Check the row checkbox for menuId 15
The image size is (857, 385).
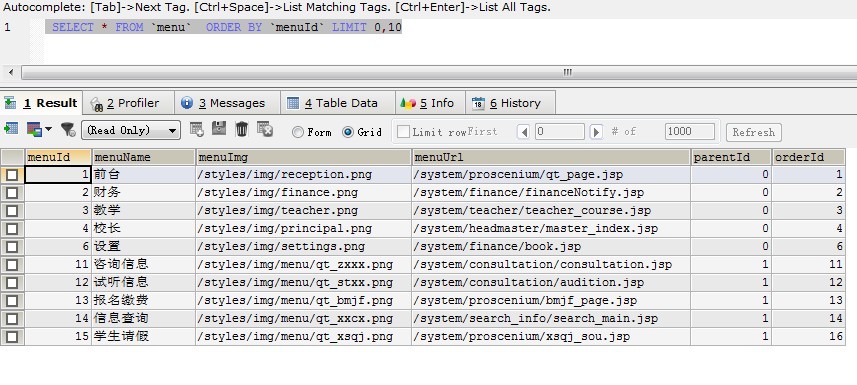point(12,336)
